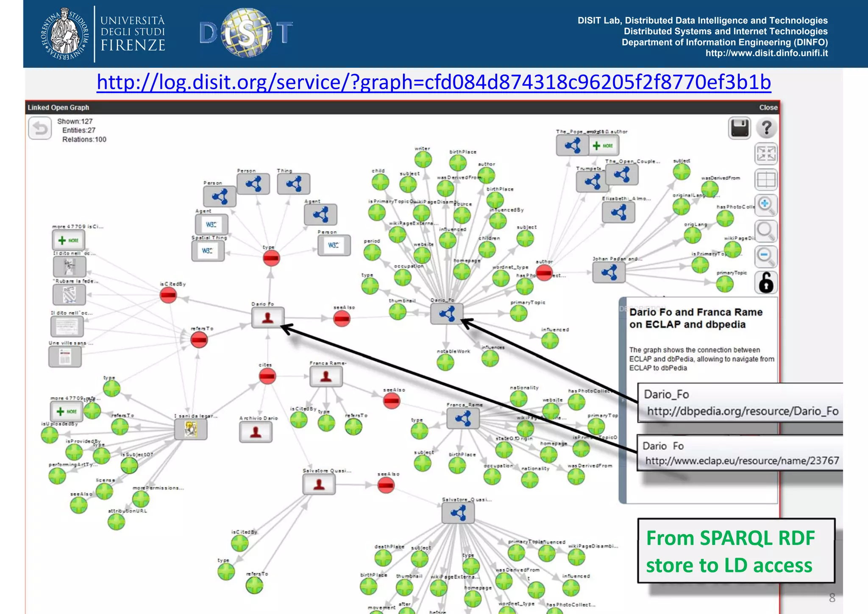The width and height of the screenshot is (868, 614).
Task: Expand the green notableWork relation
Action: (445, 362)
